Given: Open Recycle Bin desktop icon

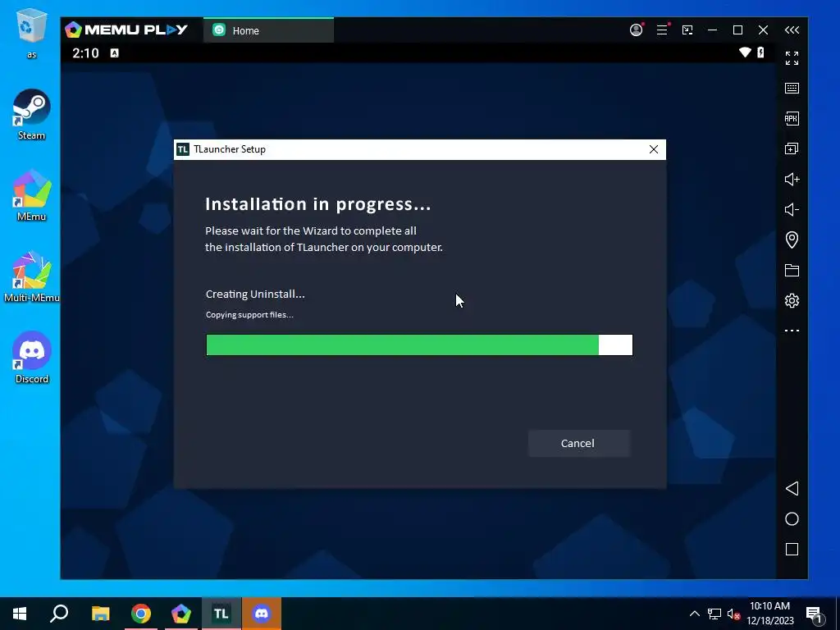Looking at the screenshot, I should (x=32, y=33).
